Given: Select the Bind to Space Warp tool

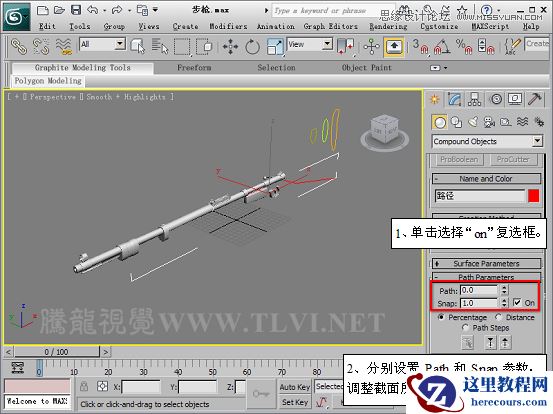Looking at the screenshot, I should pos(63,46).
